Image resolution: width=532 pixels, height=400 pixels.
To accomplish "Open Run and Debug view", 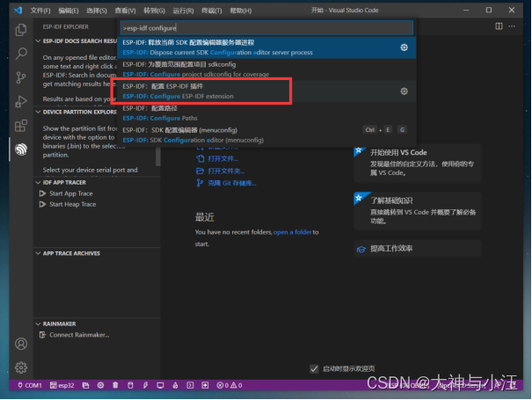I will tap(21, 101).
